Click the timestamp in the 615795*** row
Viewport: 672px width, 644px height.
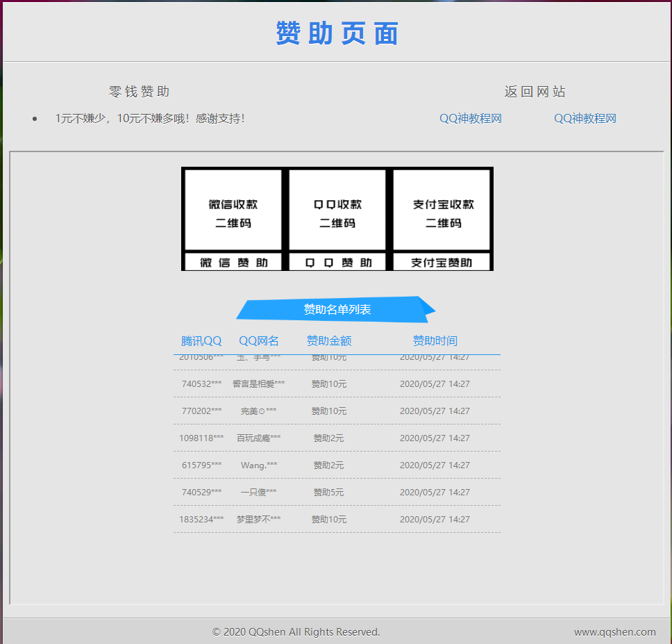435,465
